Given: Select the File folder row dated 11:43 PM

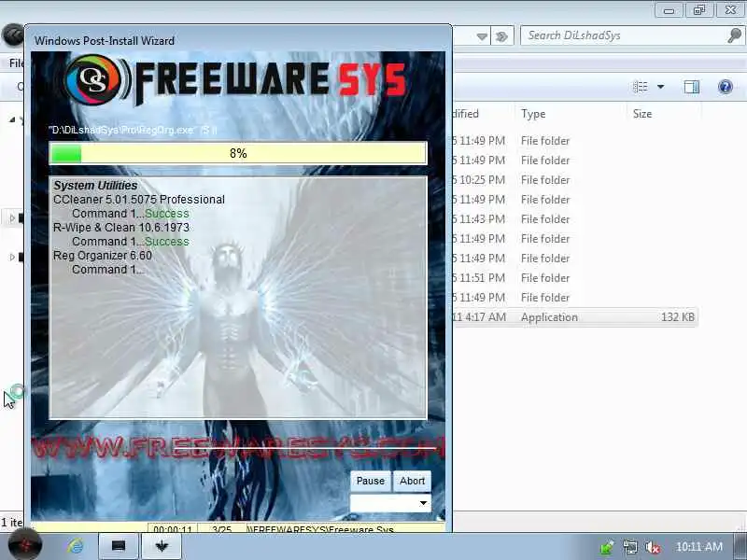Looking at the screenshot, I should [575, 219].
